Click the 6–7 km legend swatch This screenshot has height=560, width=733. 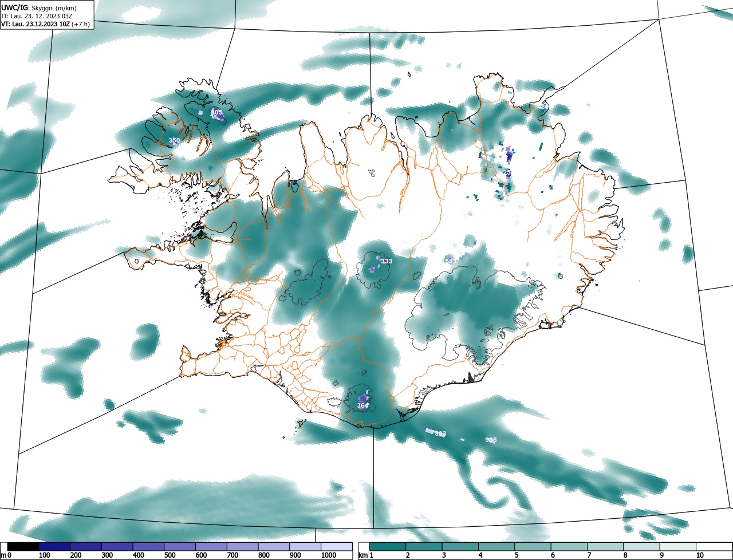pos(569,547)
